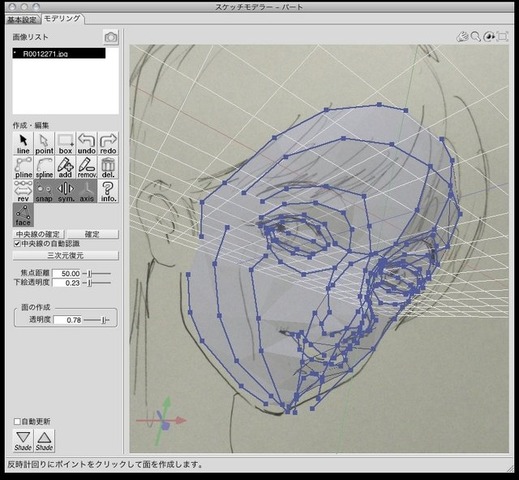Undo the last action
Image resolution: width=519 pixels, height=480 pixels.
pyautogui.click(x=87, y=144)
